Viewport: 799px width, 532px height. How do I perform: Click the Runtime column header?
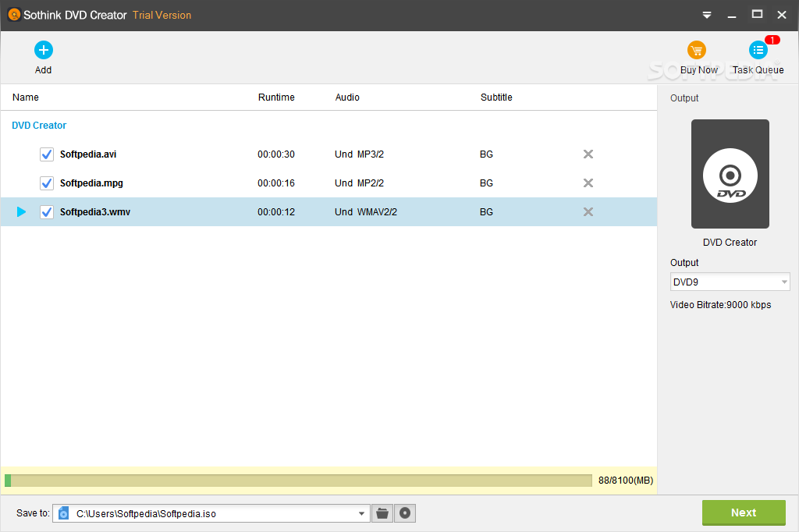click(x=276, y=98)
